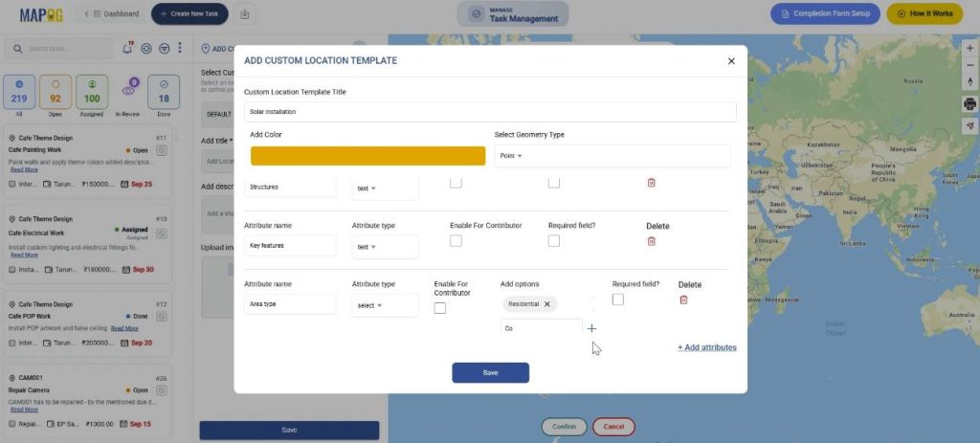
Task: Close the Add Custom Location Template dialog
Action: tap(731, 61)
